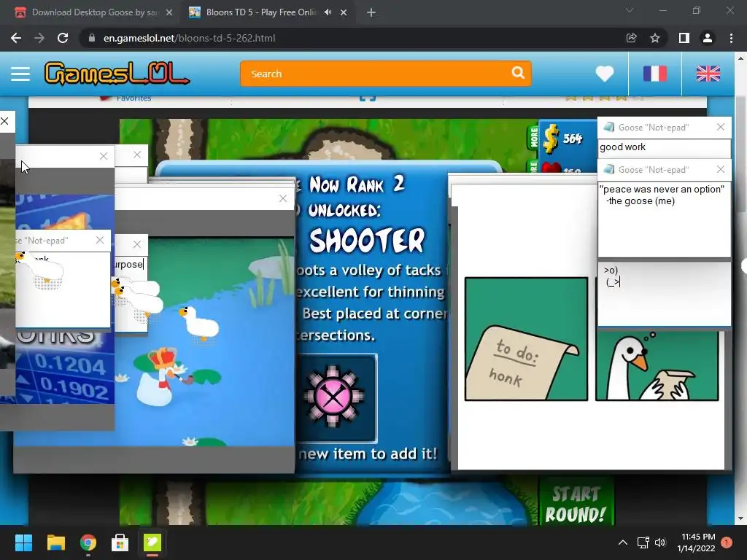The image size is (747, 560).
Task: Open the Chrome profile avatar
Action: click(x=708, y=38)
